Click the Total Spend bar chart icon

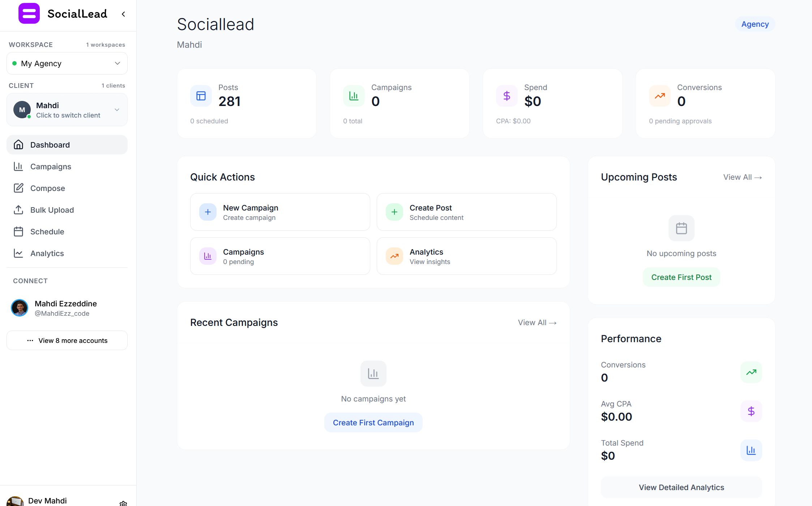click(751, 450)
